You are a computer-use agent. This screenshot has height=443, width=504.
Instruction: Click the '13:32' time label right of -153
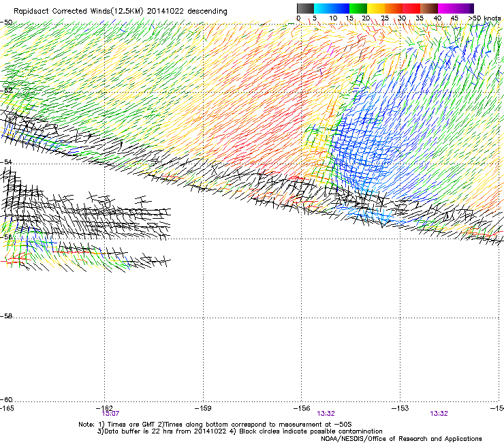tap(439, 414)
